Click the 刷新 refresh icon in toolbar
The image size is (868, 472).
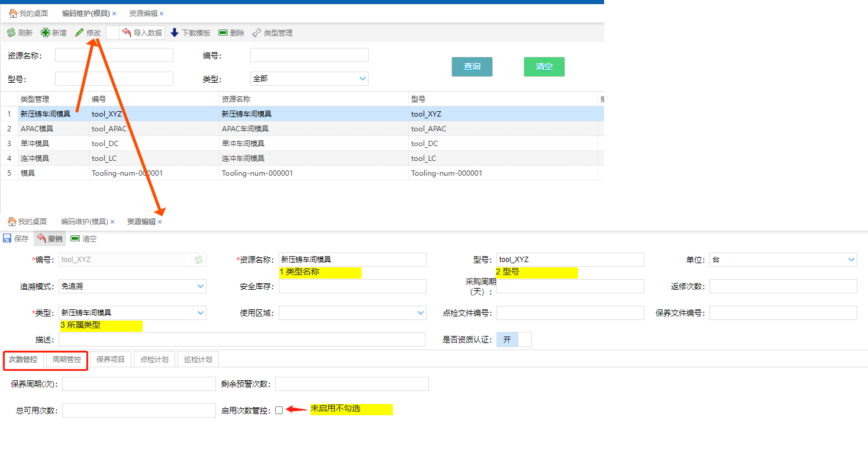pos(11,33)
